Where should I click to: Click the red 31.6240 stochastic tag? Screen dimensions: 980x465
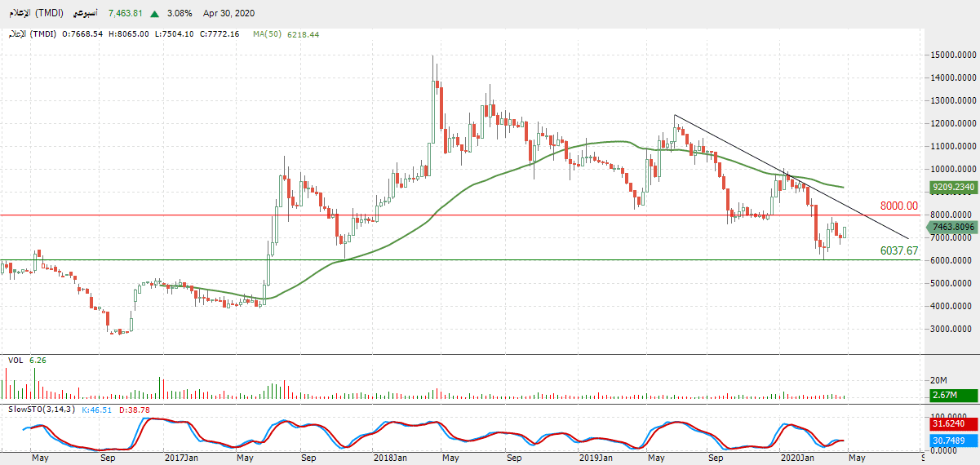coord(952,424)
